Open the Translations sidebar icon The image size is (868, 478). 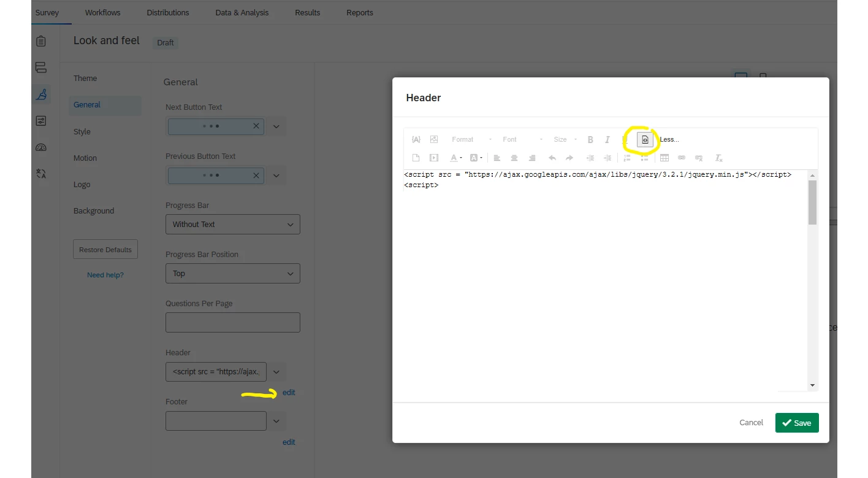[x=41, y=174]
